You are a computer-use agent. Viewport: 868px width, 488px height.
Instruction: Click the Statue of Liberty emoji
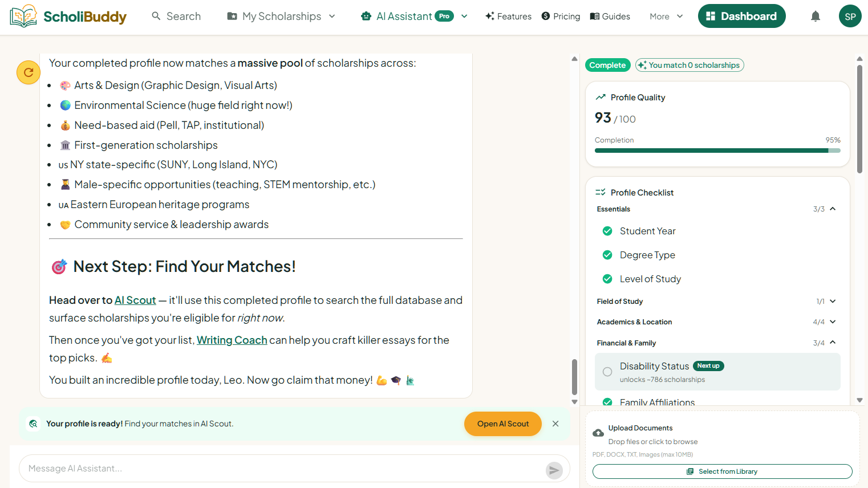[x=410, y=380]
